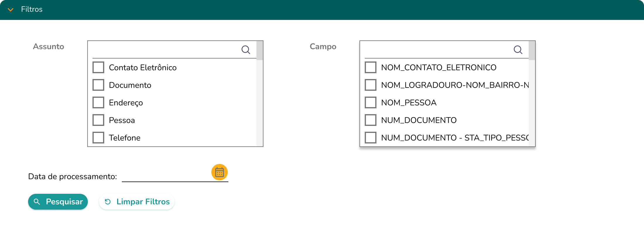Screen dimensions: 644x226
Task: Click the Assunto field label
Action: coord(48,47)
